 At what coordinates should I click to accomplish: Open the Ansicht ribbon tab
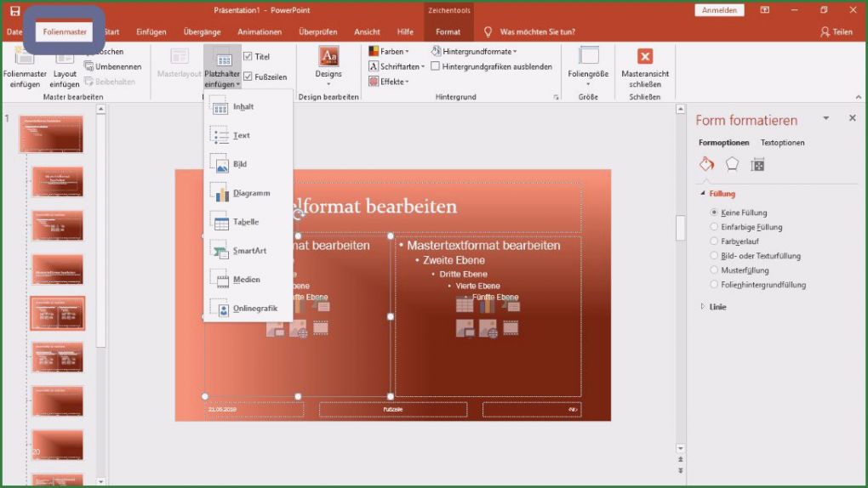point(367,32)
